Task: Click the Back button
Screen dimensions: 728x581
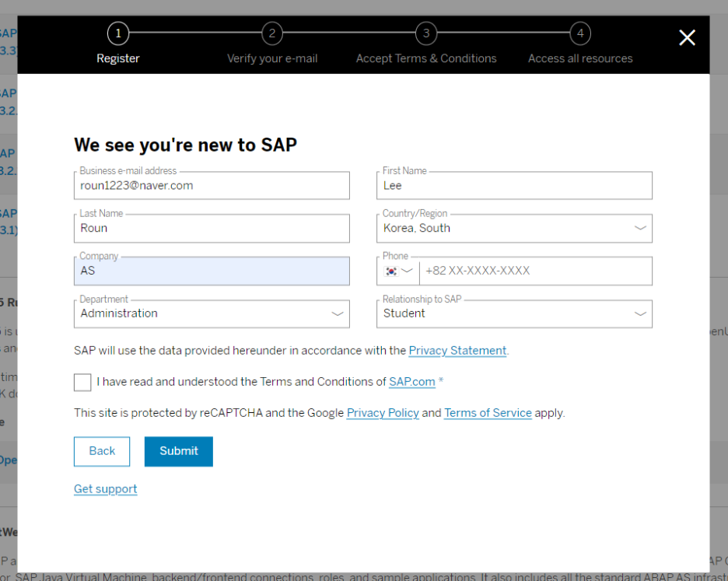Action: [102, 451]
